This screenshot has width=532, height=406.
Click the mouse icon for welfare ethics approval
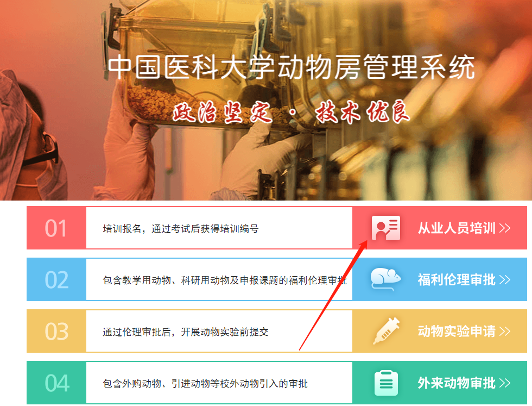(x=385, y=279)
